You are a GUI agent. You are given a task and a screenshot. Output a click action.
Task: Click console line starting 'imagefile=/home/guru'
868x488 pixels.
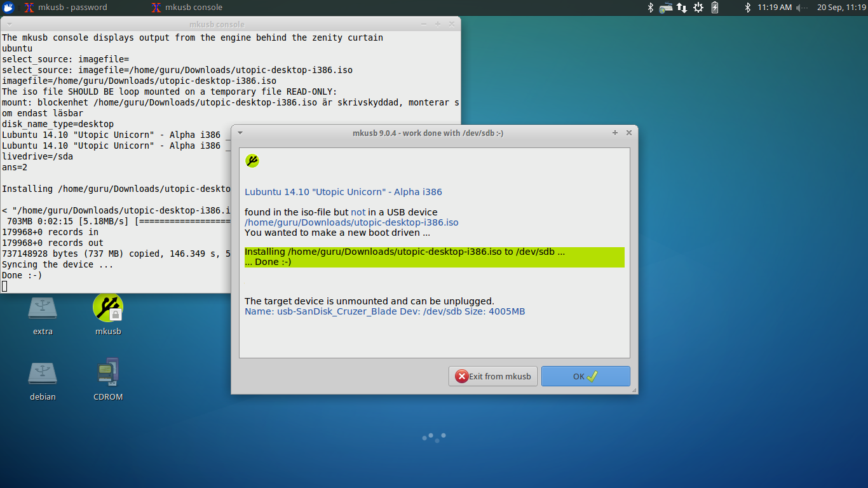pyautogui.click(x=139, y=81)
